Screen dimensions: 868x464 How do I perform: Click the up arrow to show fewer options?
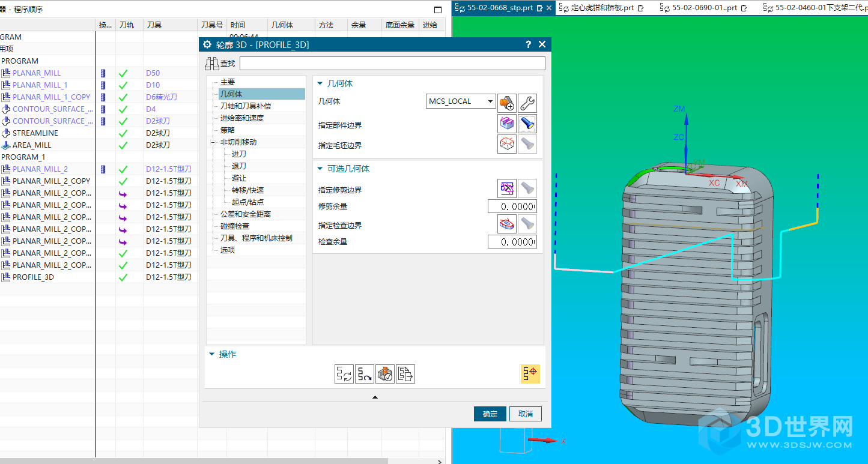(375, 397)
